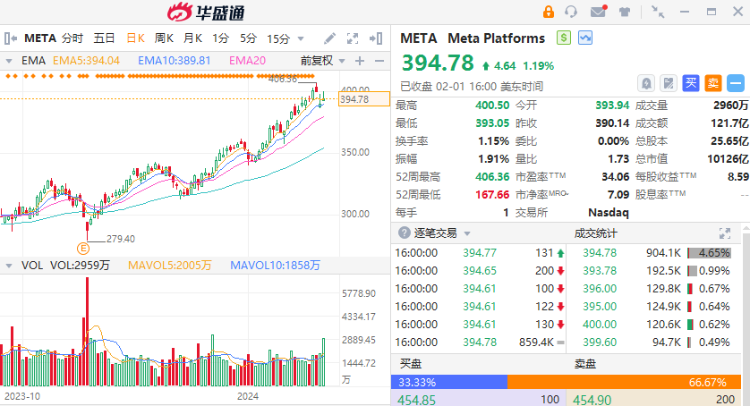
Task: Select the 成交统计 trade statistics tab
Action: [x=596, y=233]
